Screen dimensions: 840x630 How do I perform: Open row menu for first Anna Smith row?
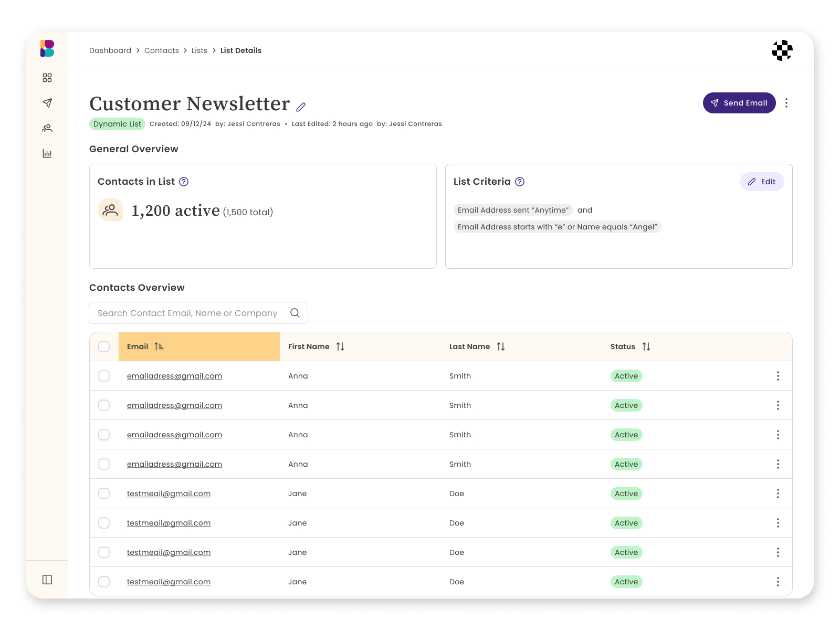778,376
